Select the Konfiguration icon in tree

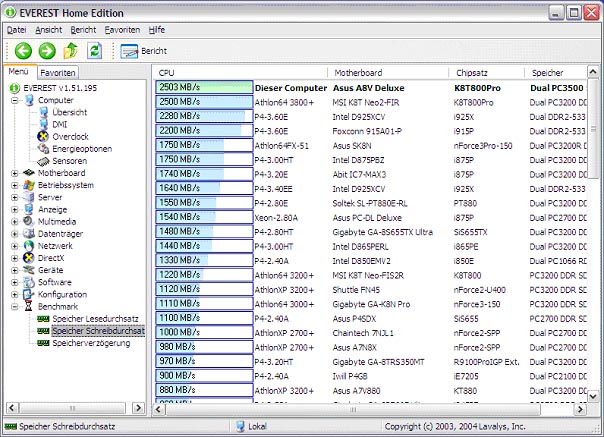pos(29,294)
